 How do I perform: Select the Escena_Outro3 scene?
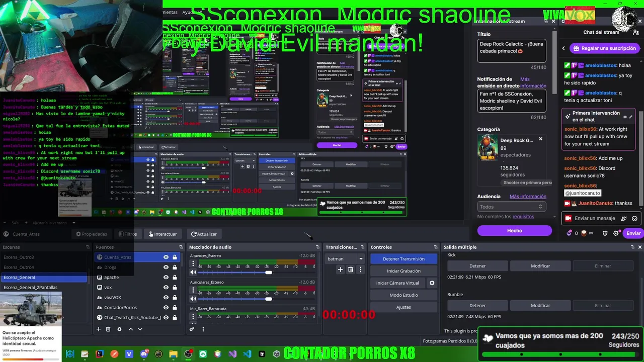[44, 257]
